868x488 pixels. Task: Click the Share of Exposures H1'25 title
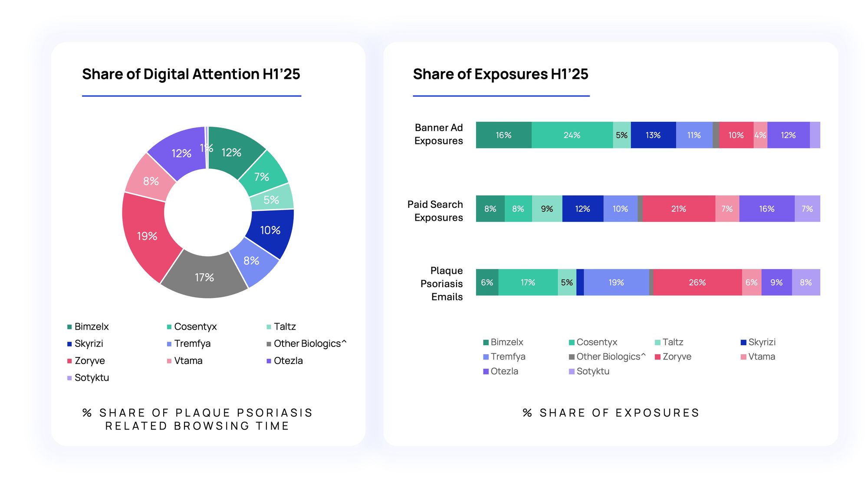pyautogui.click(x=500, y=74)
